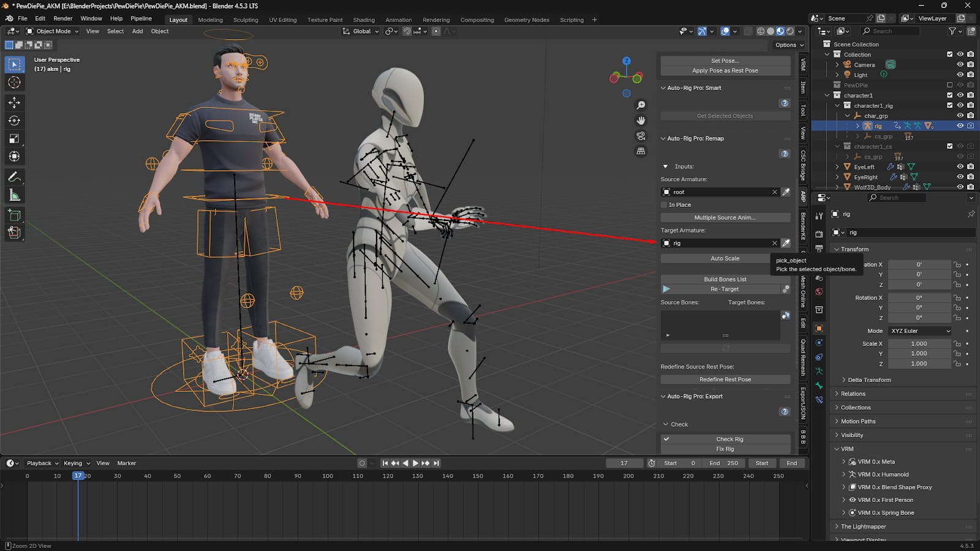Click the Auto Scale button
980x551 pixels.
coord(725,258)
